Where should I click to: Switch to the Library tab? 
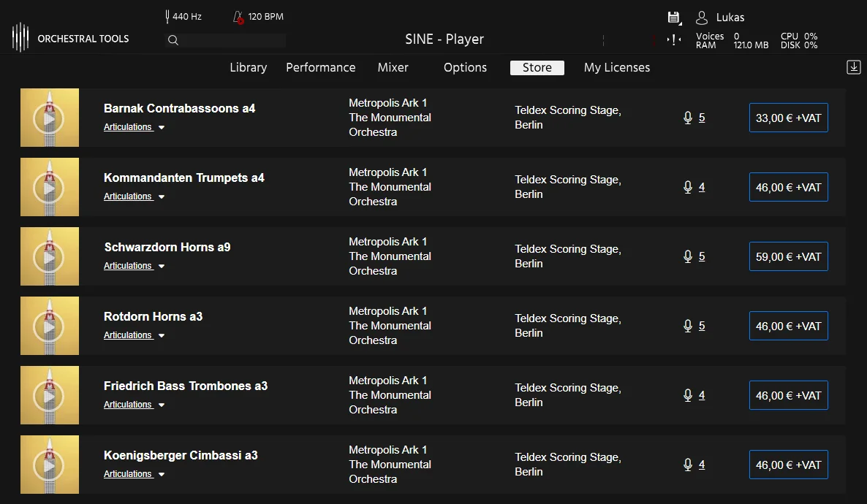(x=249, y=67)
